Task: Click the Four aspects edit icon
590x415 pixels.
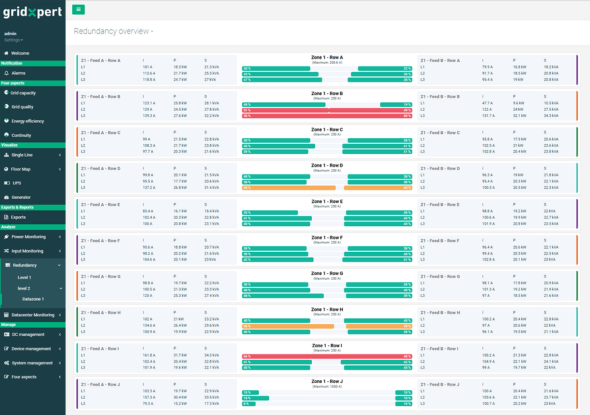Action: coord(6,377)
